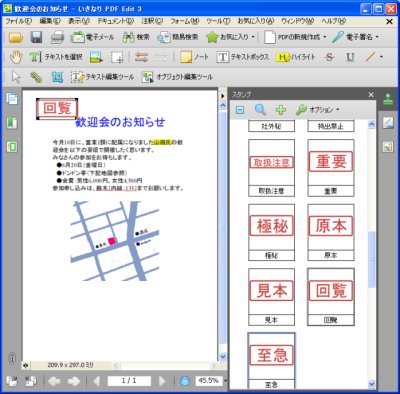Open the 注釈 menu
400x394 pixels.
point(152,21)
